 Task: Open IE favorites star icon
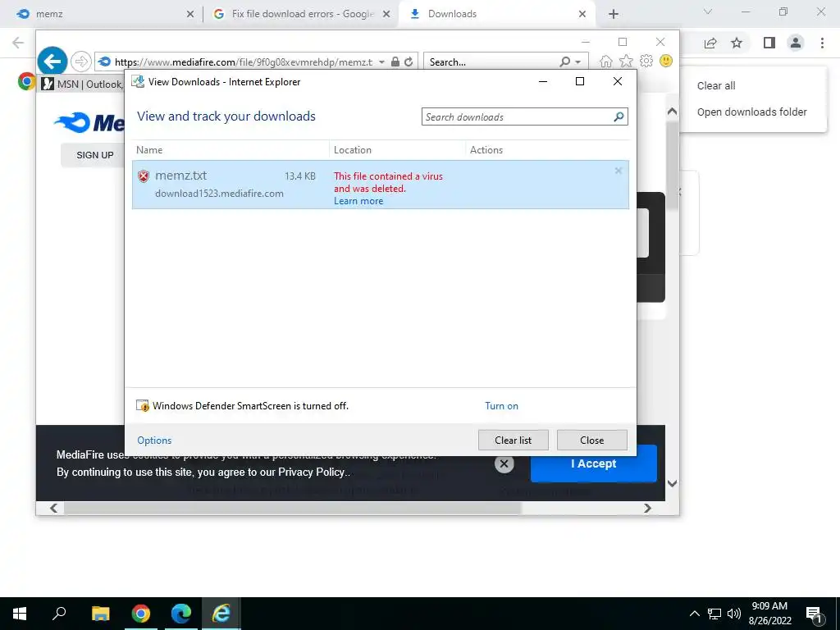click(x=626, y=61)
